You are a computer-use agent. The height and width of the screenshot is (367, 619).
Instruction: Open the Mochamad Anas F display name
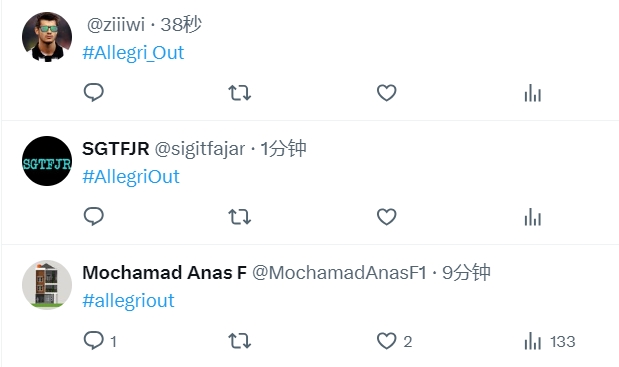click(165, 273)
